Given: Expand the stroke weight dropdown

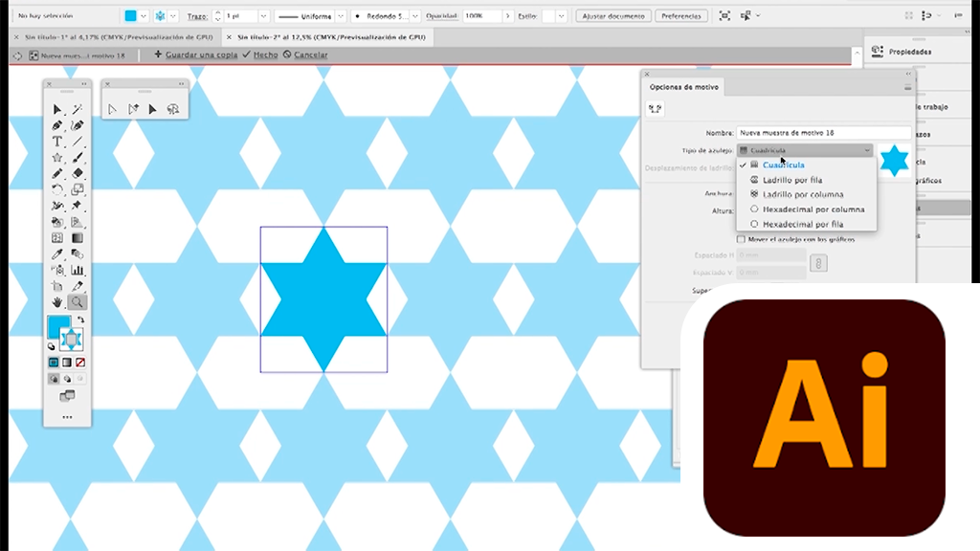Looking at the screenshot, I should (x=263, y=16).
